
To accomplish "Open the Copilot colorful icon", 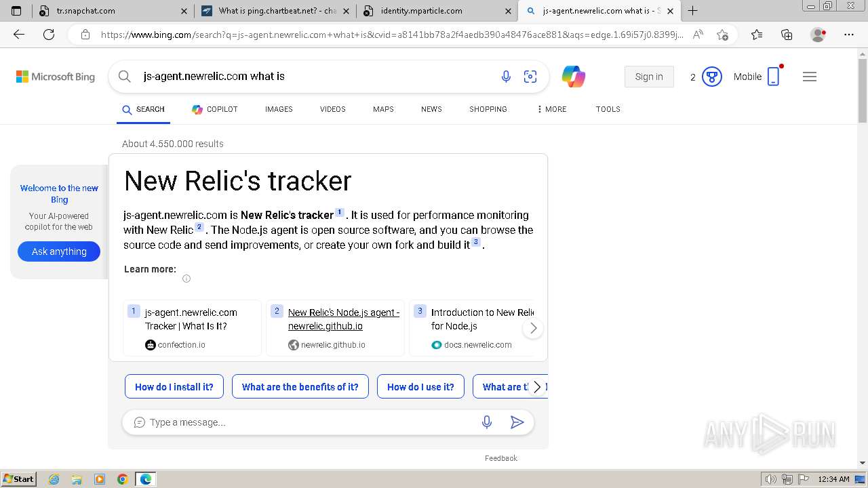I will [x=574, y=77].
